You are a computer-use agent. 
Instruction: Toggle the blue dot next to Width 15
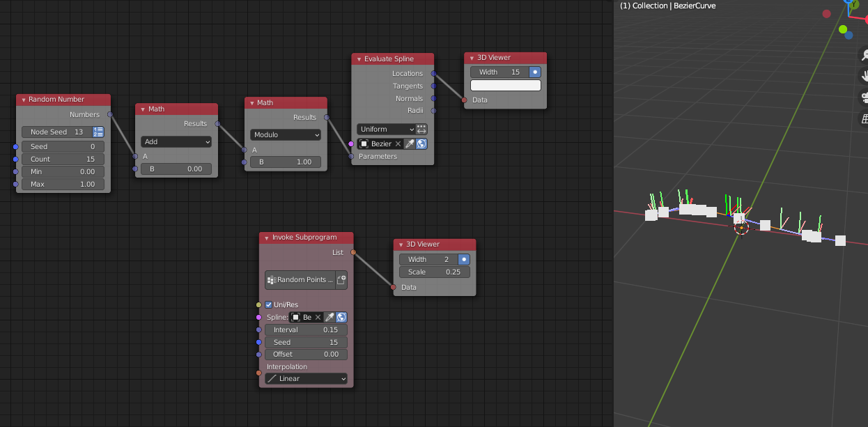[x=534, y=71]
